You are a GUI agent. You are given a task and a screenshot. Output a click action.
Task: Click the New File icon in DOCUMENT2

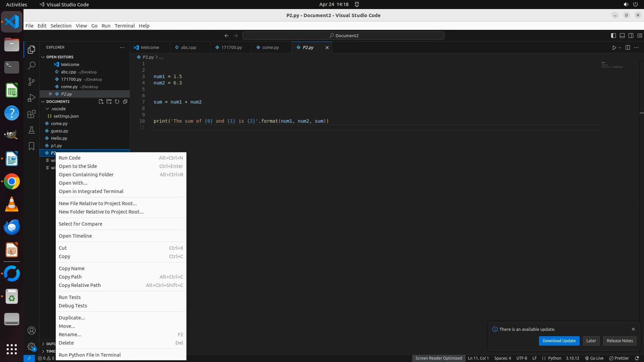coord(101,102)
